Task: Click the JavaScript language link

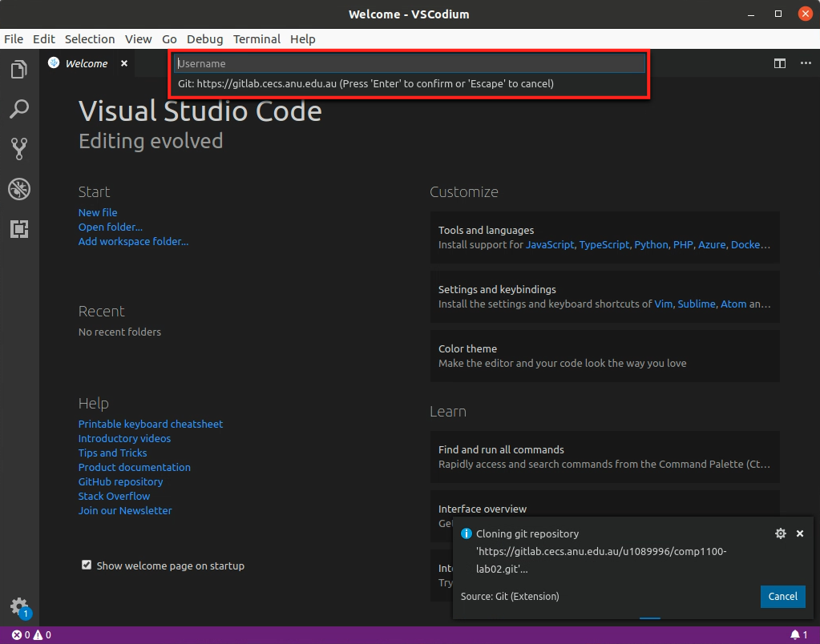Action: point(550,244)
